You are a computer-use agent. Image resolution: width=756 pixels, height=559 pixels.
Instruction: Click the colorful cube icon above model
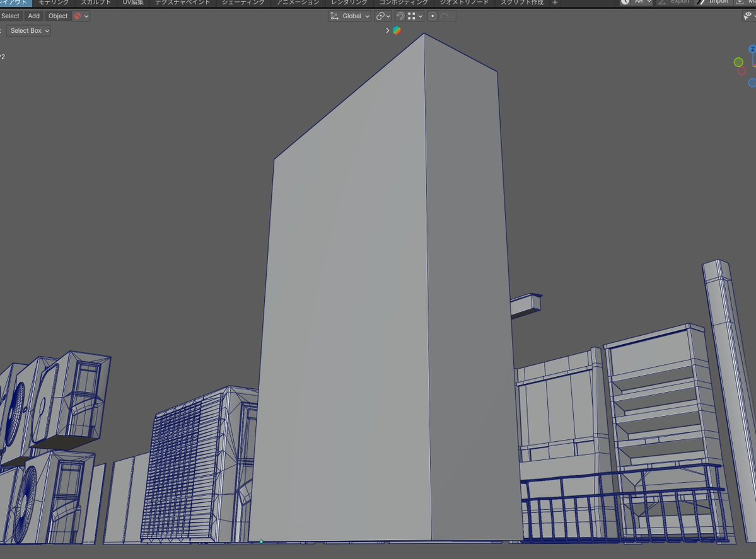(x=397, y=30)
